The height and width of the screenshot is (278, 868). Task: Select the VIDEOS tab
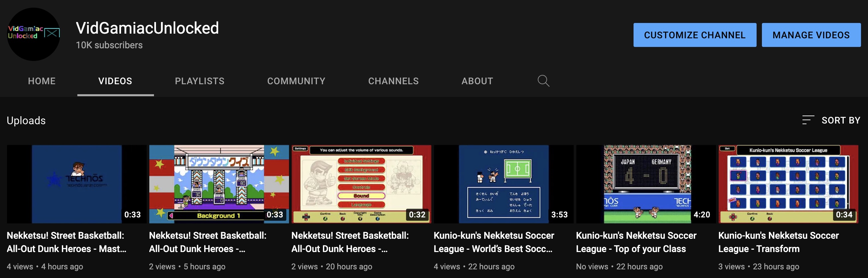tap(115, 81)
